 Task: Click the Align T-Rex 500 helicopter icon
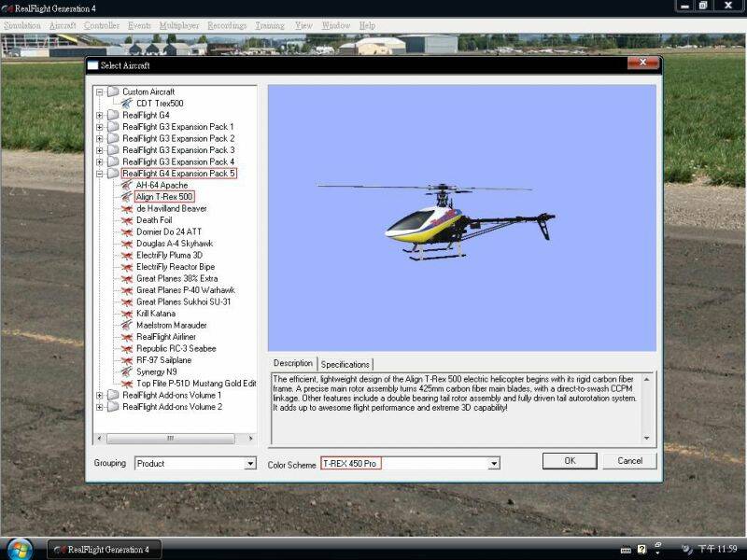point(127,197)
